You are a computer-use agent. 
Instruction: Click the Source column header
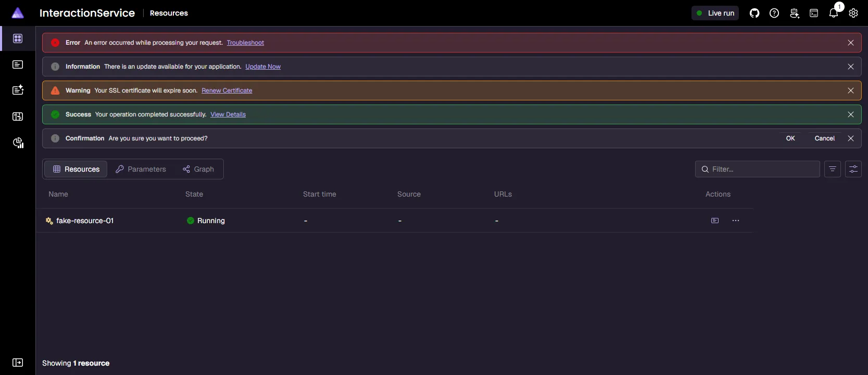coord(409,194)
